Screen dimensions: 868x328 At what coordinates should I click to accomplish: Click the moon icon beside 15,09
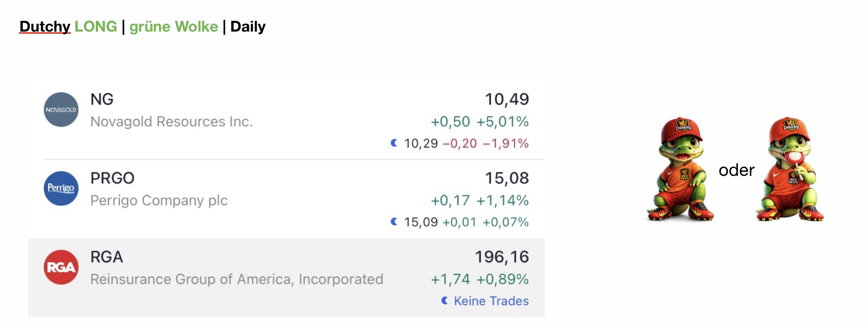click(x=394, y=222)
